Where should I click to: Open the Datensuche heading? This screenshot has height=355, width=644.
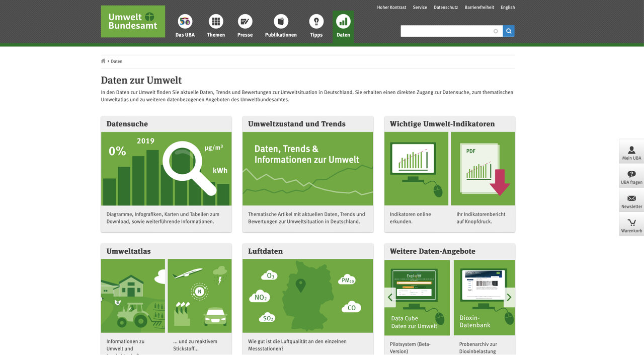tap(127, 124)
